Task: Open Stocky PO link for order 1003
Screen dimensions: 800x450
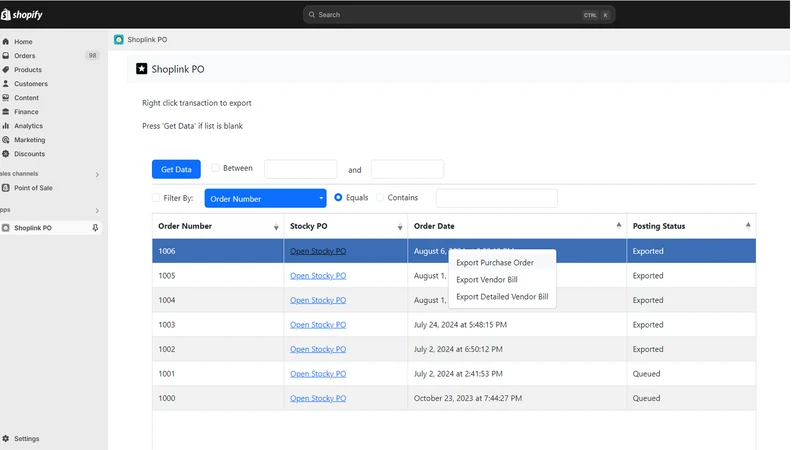Action: (318, 324)
